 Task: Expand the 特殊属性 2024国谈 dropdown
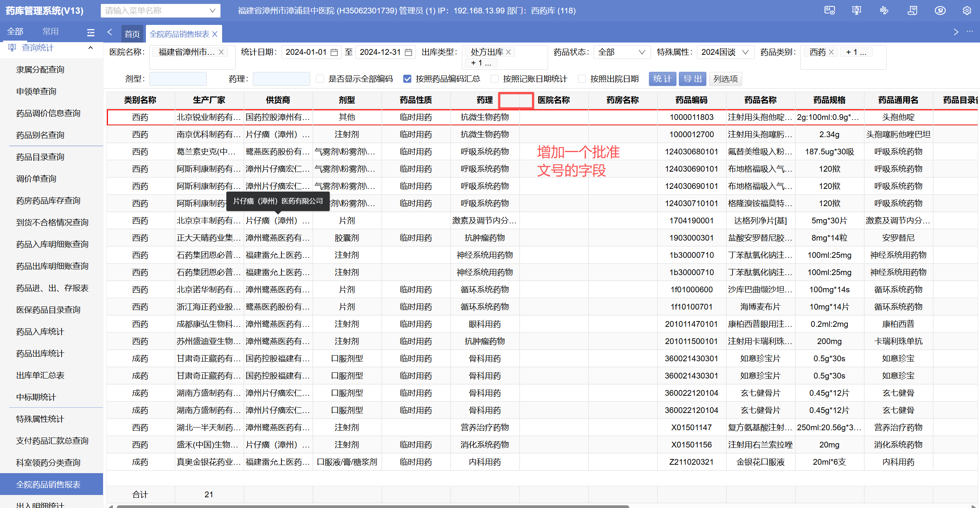[x=725, y=52]
